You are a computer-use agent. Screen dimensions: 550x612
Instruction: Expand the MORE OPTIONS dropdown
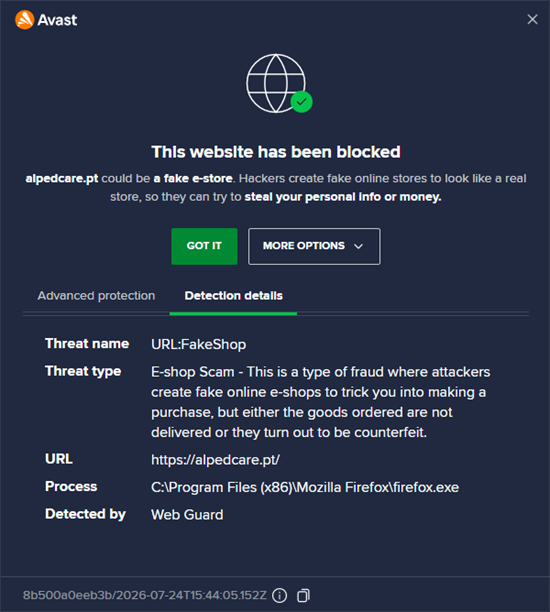pos(314,246)
